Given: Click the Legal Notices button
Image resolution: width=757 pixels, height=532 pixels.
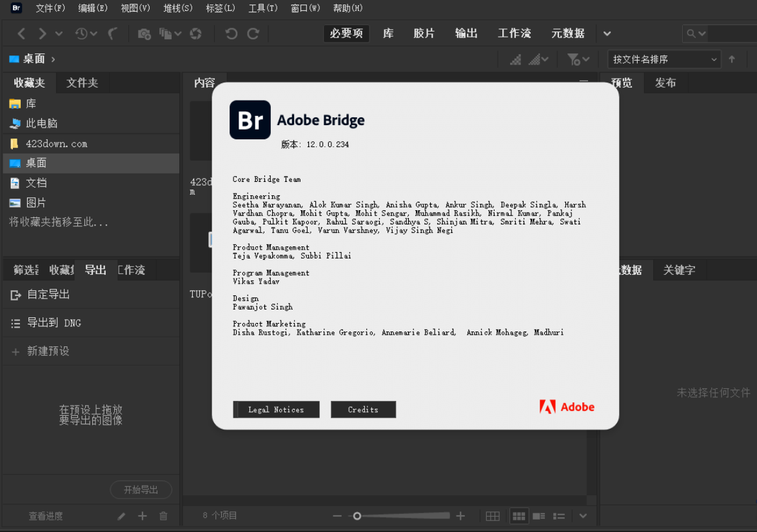Looking at the screenshot, I should click(276, 409).
